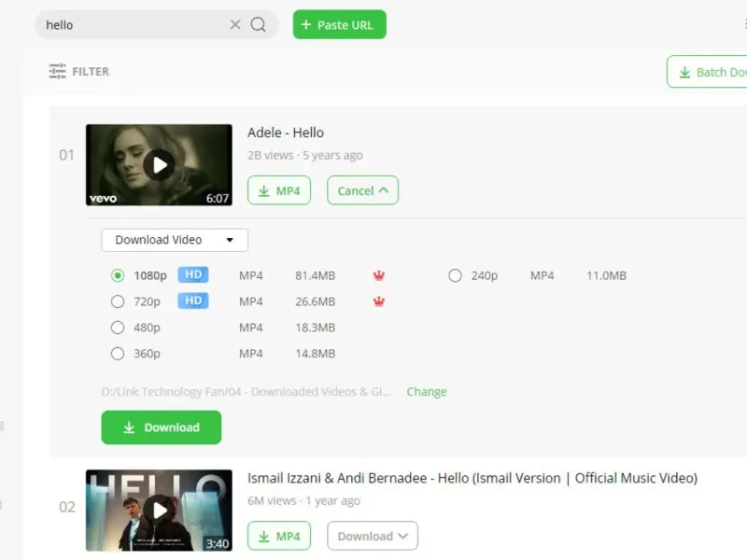Click the 6M views · 1 year ago text
The height and width of the screenshot is (560, 747).
click(x=304, y=501)
